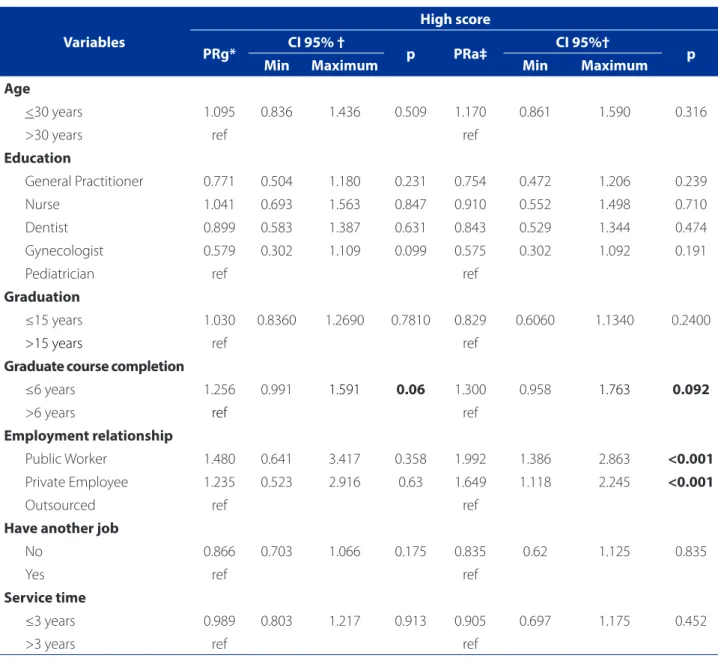Click value 1.992 for Public Worker
Viewport: 718px width, 661px height.
pyautogui.click(x=470, y=459)
